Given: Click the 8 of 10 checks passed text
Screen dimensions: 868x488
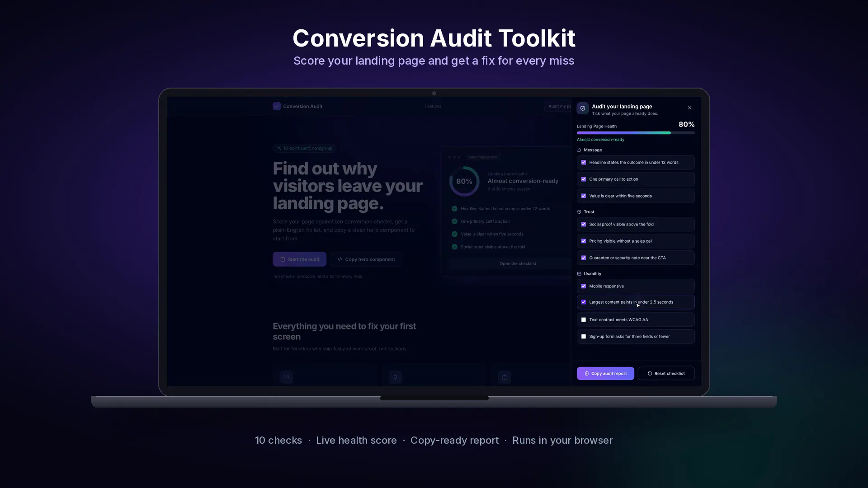Looking at the screenshot, I should pyautogui.click(x=509, y=189).
